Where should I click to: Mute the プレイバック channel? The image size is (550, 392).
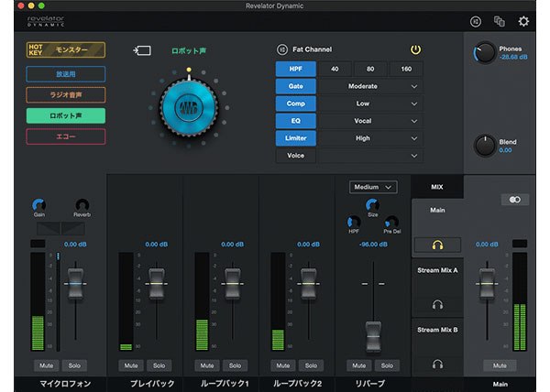click(131, 365)
